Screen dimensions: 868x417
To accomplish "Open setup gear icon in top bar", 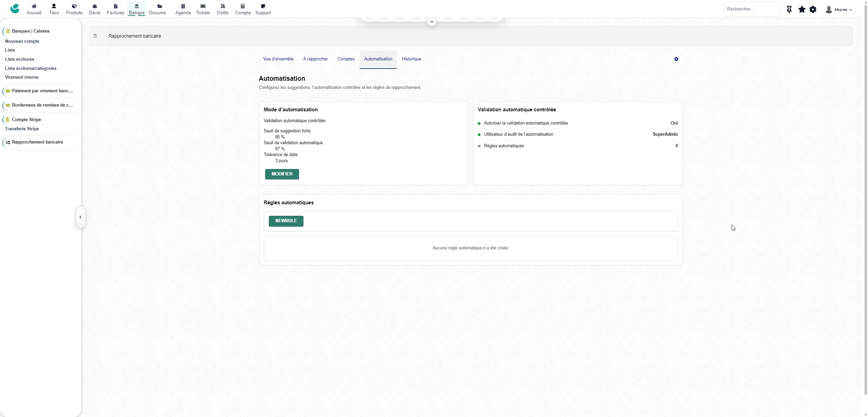I will pos(813,10).
